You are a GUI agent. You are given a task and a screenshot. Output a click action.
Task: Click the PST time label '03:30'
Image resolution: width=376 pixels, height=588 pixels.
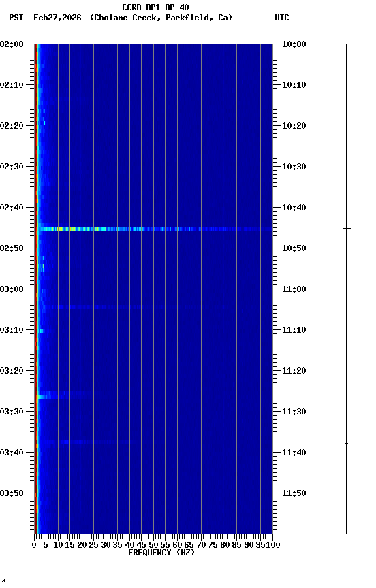(12, 412)
